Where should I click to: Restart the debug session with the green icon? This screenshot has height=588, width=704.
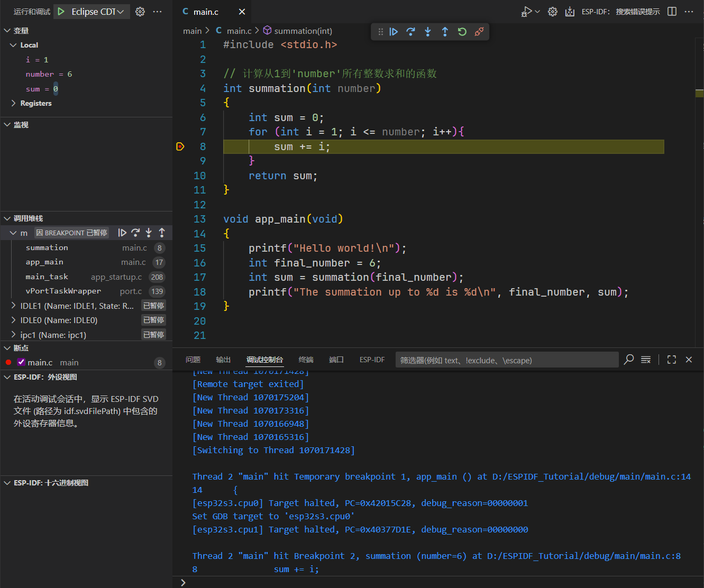pyautogui.click(x=462, y=32)
